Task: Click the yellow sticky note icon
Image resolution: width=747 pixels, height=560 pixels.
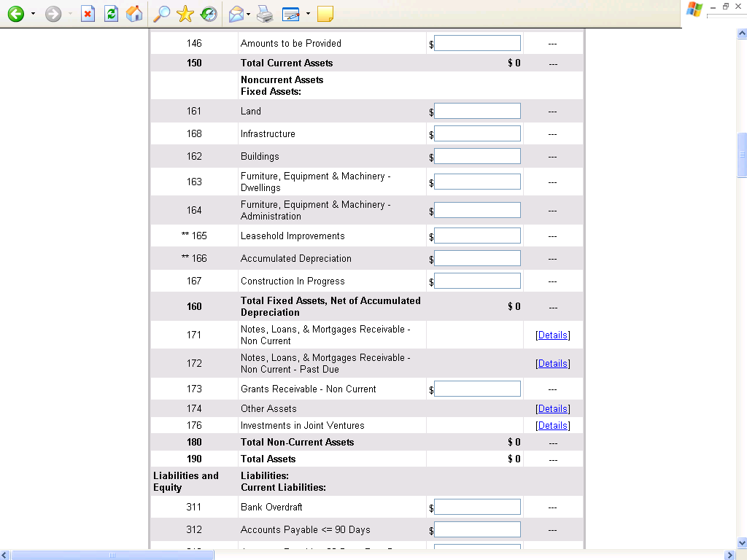Action: pos(325,14)
